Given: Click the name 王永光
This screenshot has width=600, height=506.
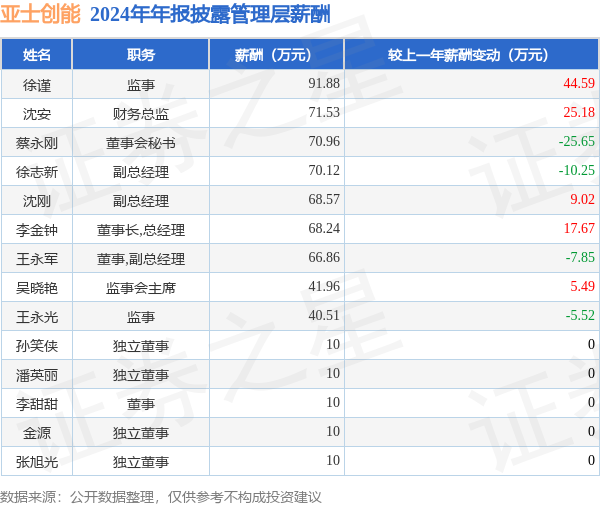Looking at the screenshot, I should point(37,317).
